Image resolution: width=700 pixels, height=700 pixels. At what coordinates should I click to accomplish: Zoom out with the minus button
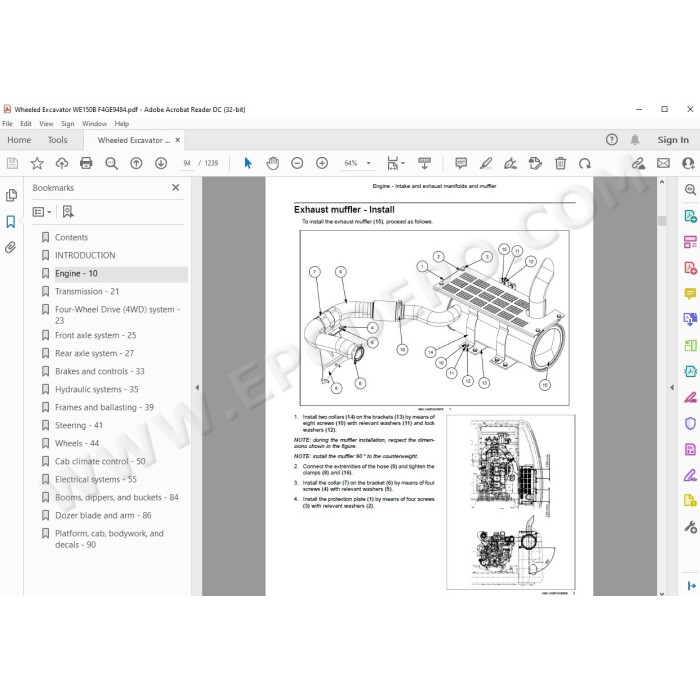click(297, 163)
